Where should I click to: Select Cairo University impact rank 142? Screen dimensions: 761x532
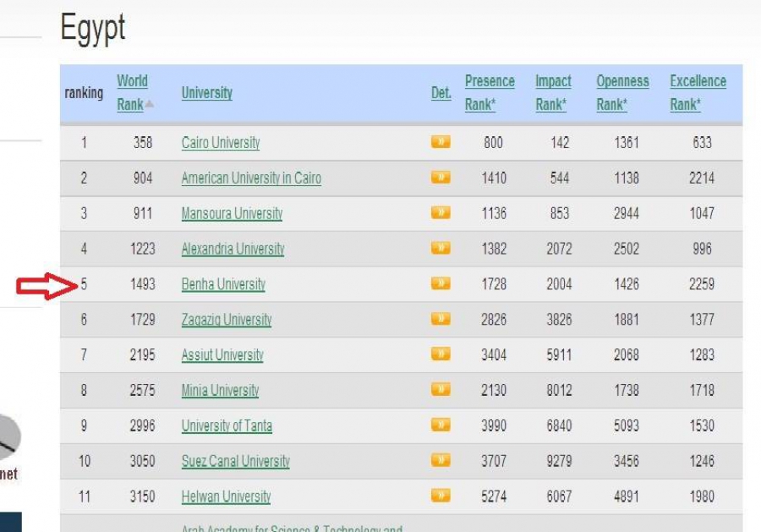[560, 143]
